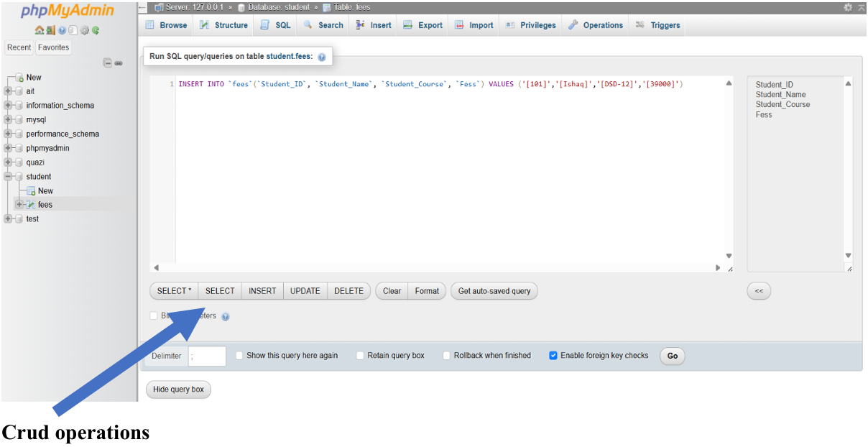Expand the performance_schema database node
868x447 pixels.
click(8, 134)
